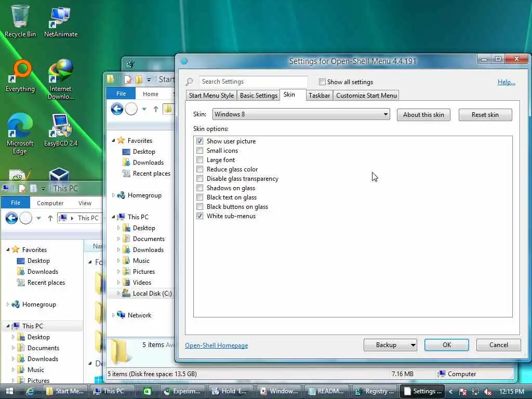Enable the Small icons skin option
The image size is (532, 399).
[x=200, y=150]
